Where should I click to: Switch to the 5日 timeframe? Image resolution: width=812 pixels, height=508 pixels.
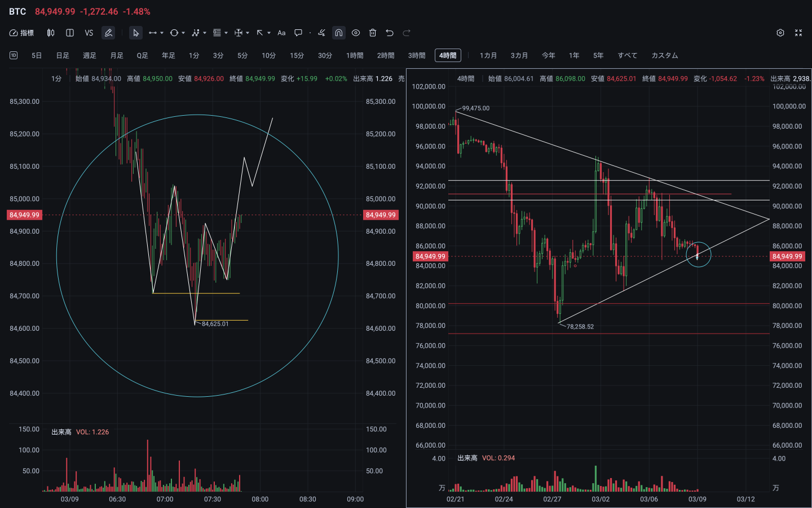37,55
